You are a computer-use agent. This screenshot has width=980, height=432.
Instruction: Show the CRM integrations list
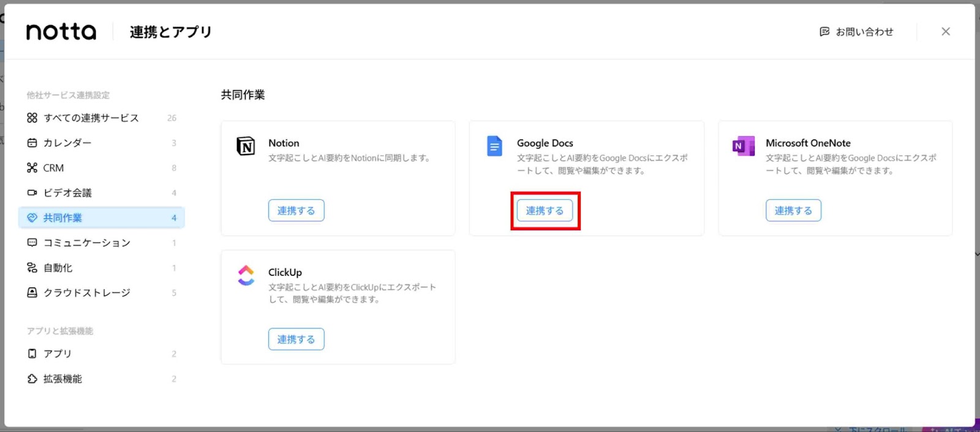pos(102,168)
